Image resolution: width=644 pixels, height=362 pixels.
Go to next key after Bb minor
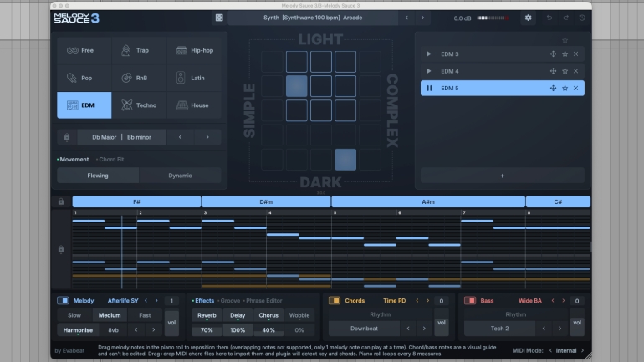pyautogui.click(x=207, y=137)
